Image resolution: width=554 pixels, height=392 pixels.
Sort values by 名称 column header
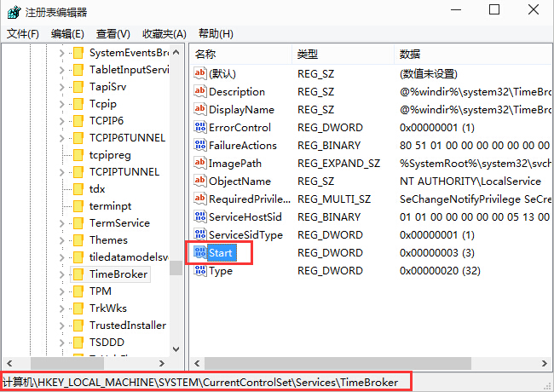pyautogui.click(x=241, y=54)
